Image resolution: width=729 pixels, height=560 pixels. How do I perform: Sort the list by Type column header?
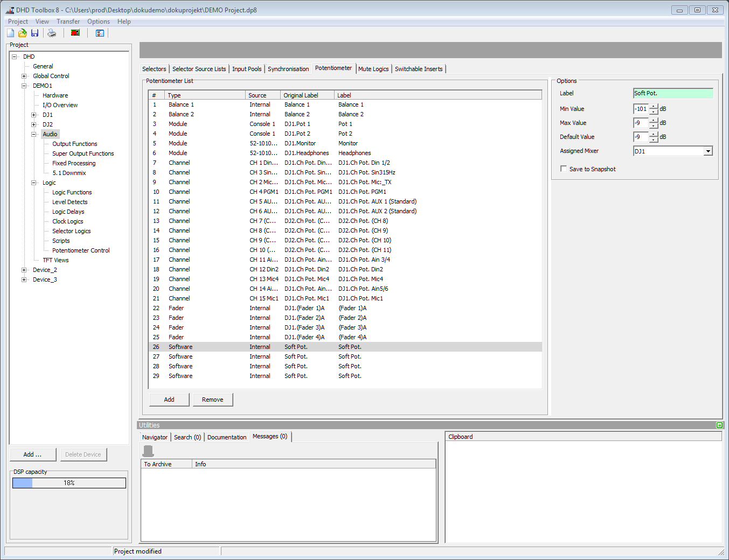[x=205, y=95]
